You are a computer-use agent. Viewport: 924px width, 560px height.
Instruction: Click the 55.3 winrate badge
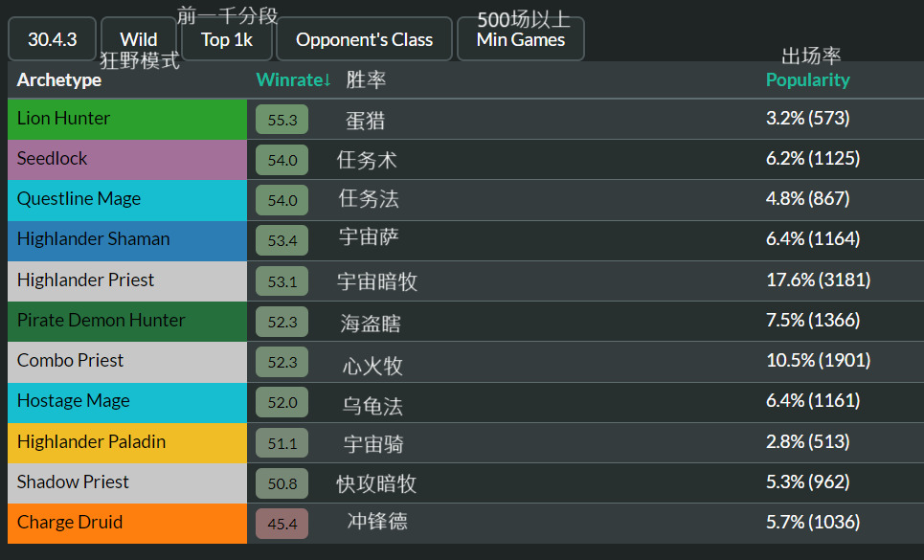click(282, 120)
